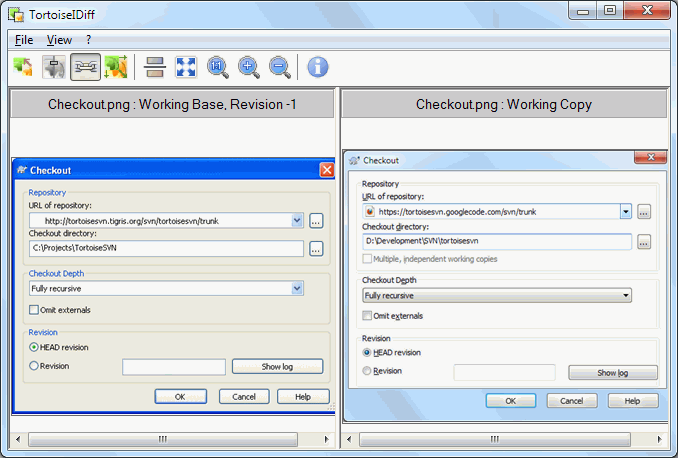Click the left pane's horizontal scrollbar thumb
This screenshot has height=458, width=678.
(x=162, y=439)
